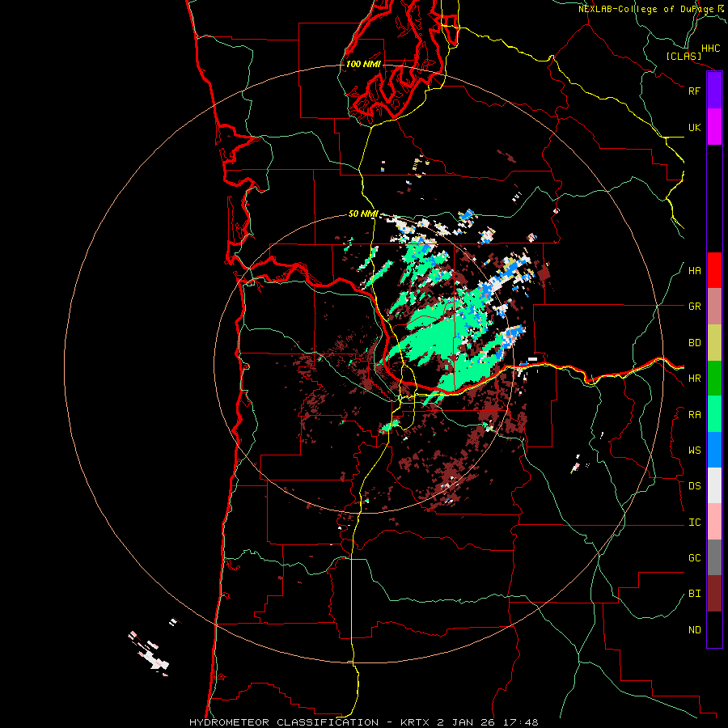Click the DS legend label text
The height and width of the screenshot is (728, 728).
tap(694, 486)
